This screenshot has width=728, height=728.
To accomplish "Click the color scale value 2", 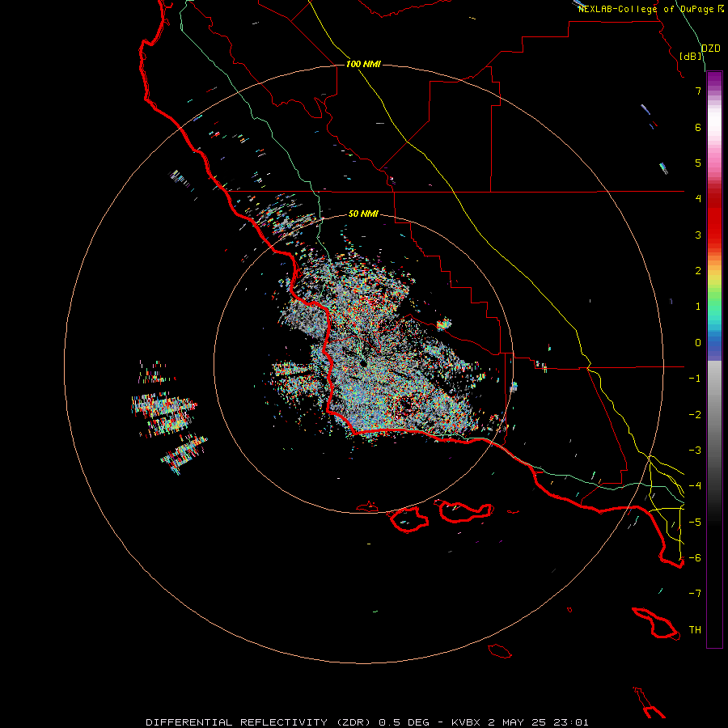I will (x=698, y=271).
